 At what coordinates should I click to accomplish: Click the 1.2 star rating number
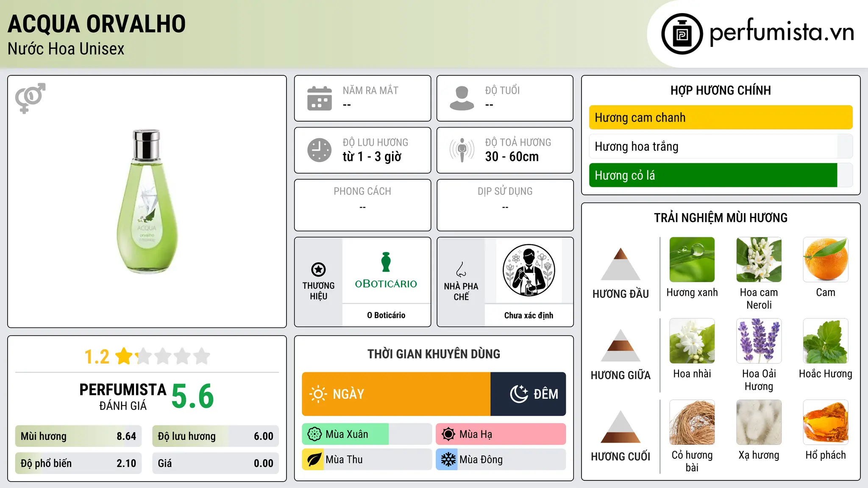97,356
